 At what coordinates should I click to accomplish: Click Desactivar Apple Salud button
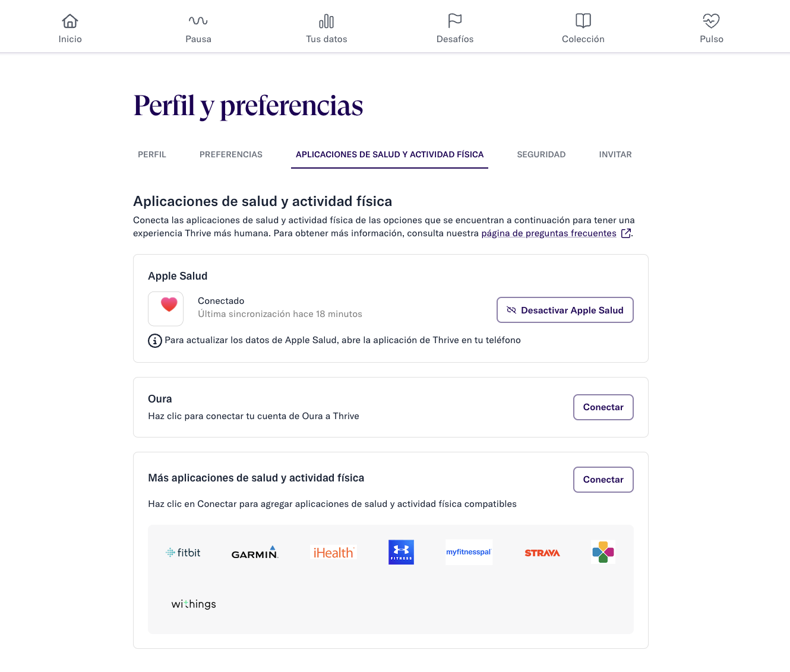pyautogui.click(x=565, y=310)
